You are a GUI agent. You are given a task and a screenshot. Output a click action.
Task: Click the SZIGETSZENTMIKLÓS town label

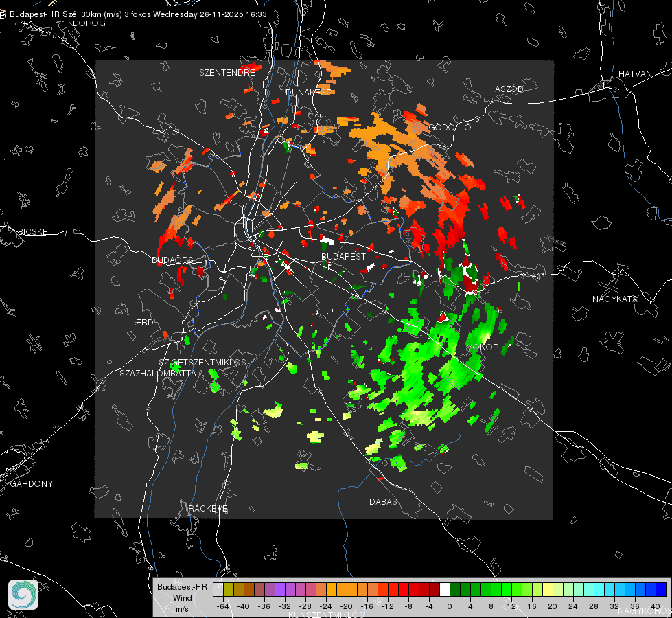tap(202, 363)
